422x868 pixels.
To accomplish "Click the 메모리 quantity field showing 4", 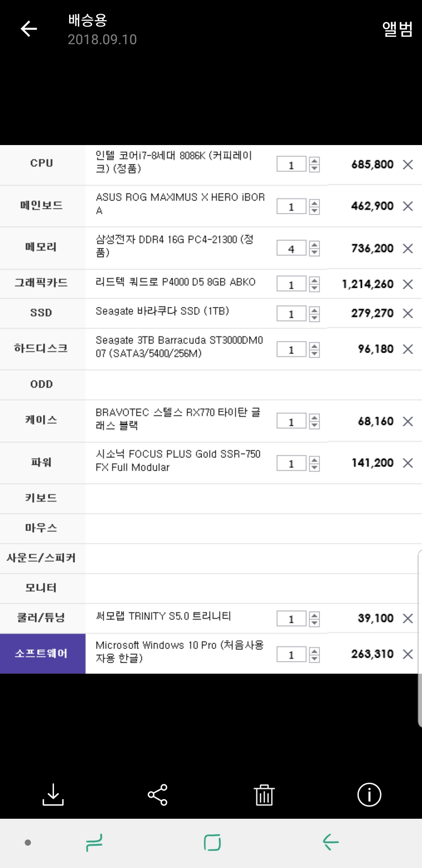I will [x=291, y=249].
